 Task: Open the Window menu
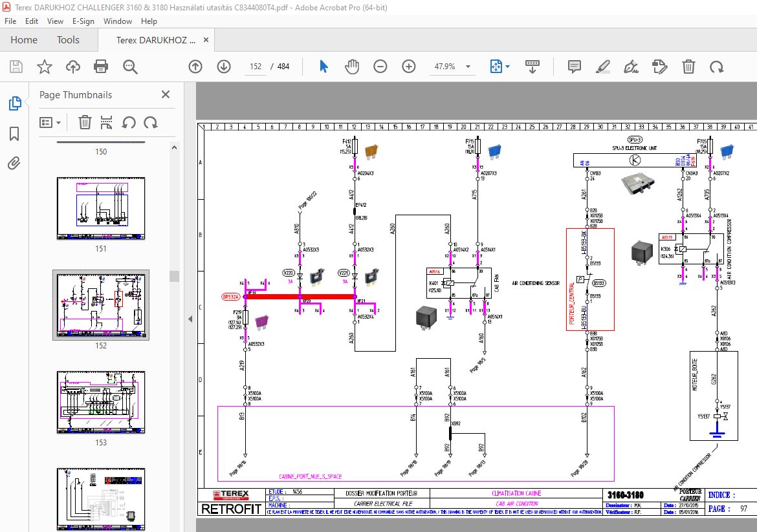[117, 21]
